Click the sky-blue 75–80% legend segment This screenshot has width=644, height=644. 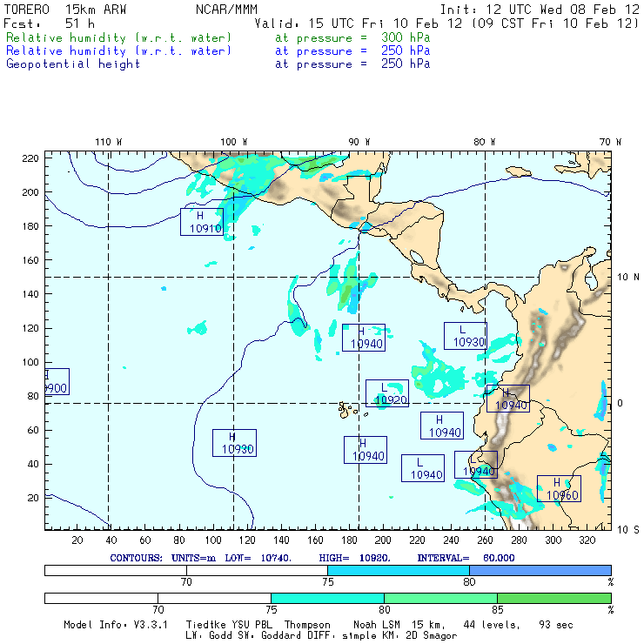399,570
